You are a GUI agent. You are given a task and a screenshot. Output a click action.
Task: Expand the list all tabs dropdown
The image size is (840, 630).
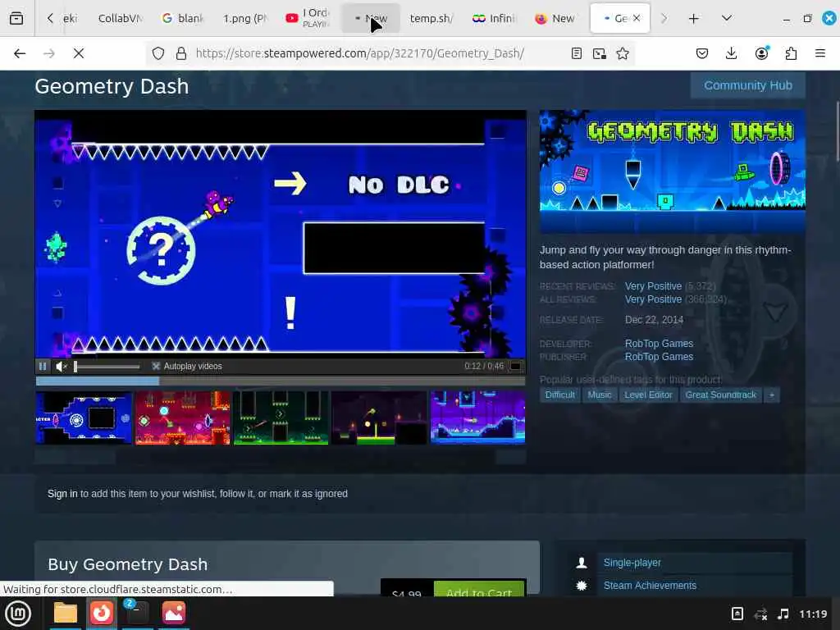click(x=727, y=18)
